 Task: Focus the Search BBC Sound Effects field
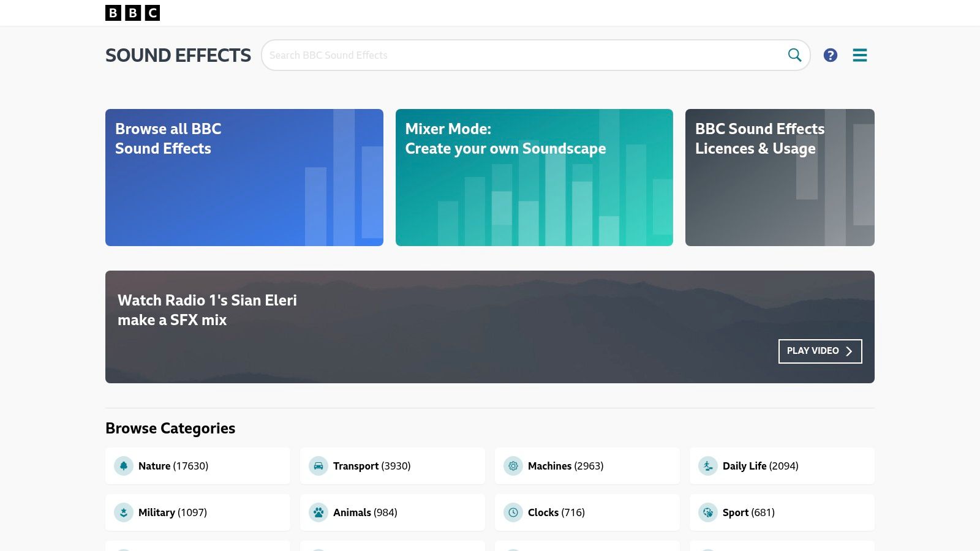pyautogui.click(x=521, y=55)
